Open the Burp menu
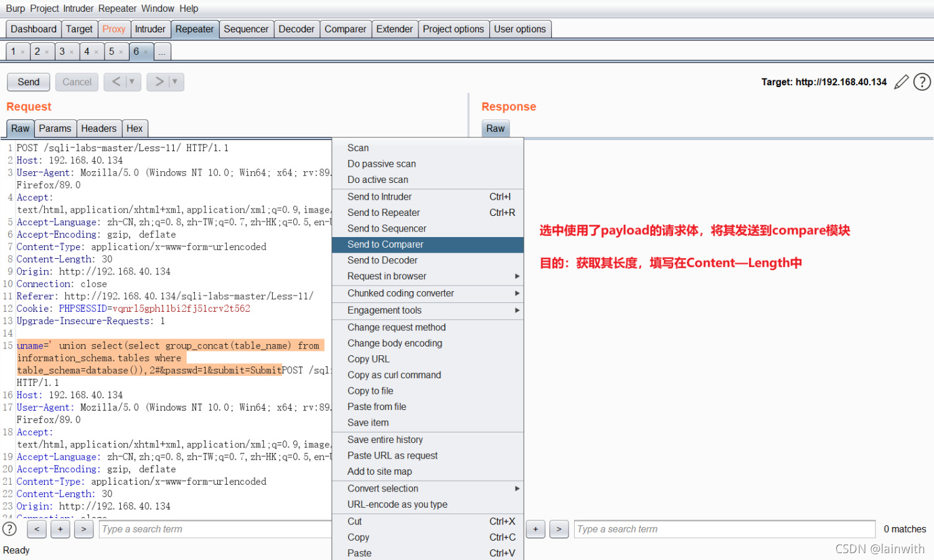Viewport: 934px width, 560px height. tap(16, 9)
